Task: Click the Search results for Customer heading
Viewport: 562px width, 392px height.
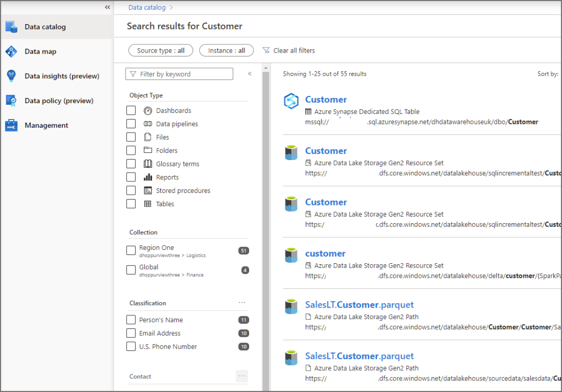Action: 184,26
